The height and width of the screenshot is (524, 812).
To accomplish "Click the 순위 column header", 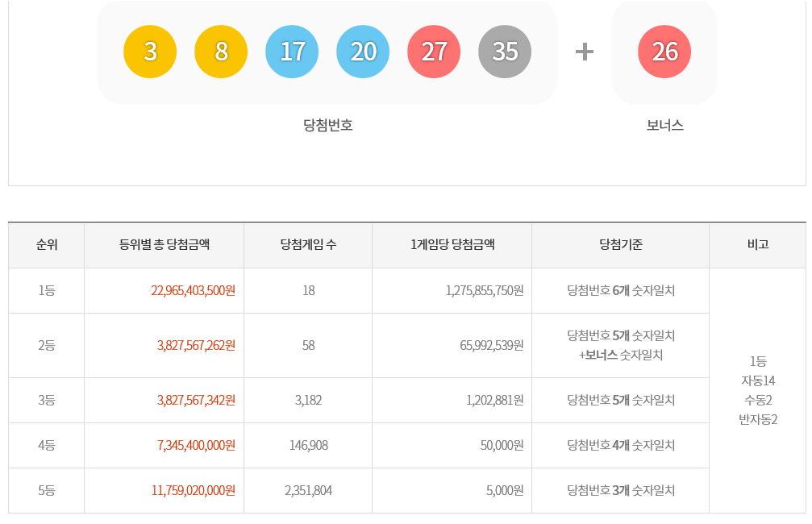I will 47,245.
